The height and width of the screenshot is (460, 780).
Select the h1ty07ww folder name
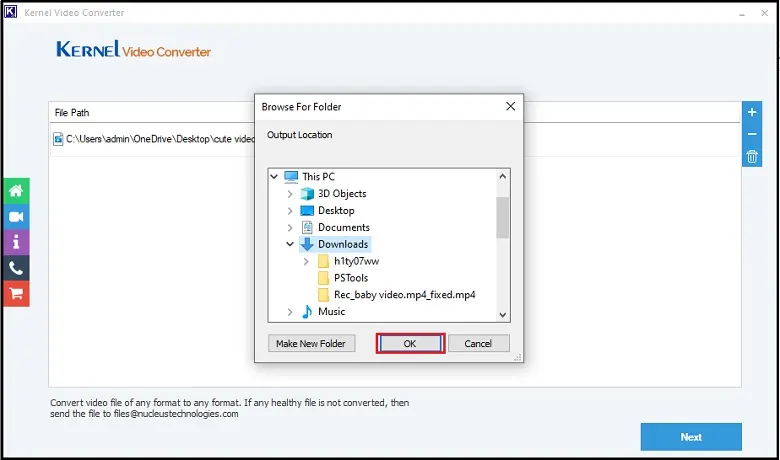pyautogui.click(x=356, y=261)
